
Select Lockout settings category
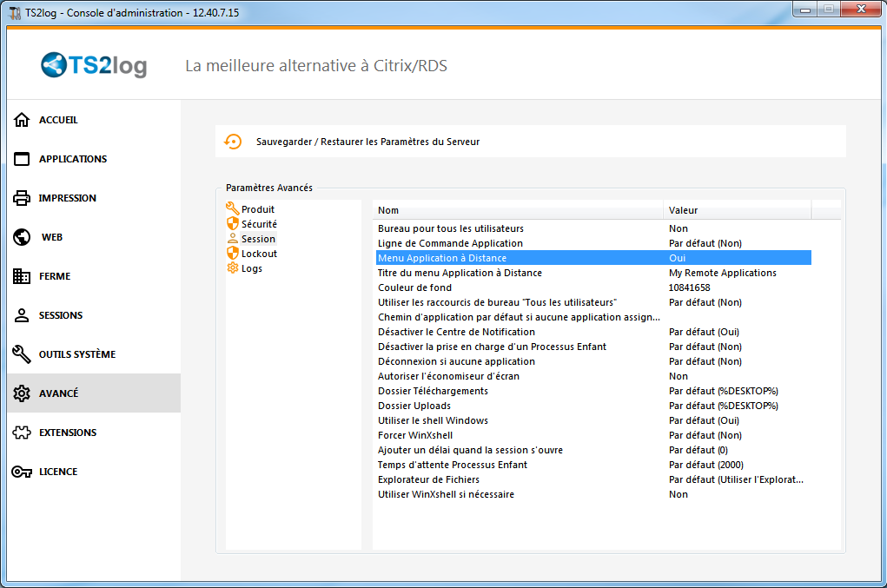point(259,254)
